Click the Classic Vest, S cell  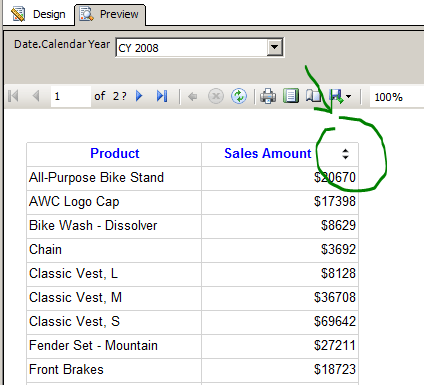[114, 322]
